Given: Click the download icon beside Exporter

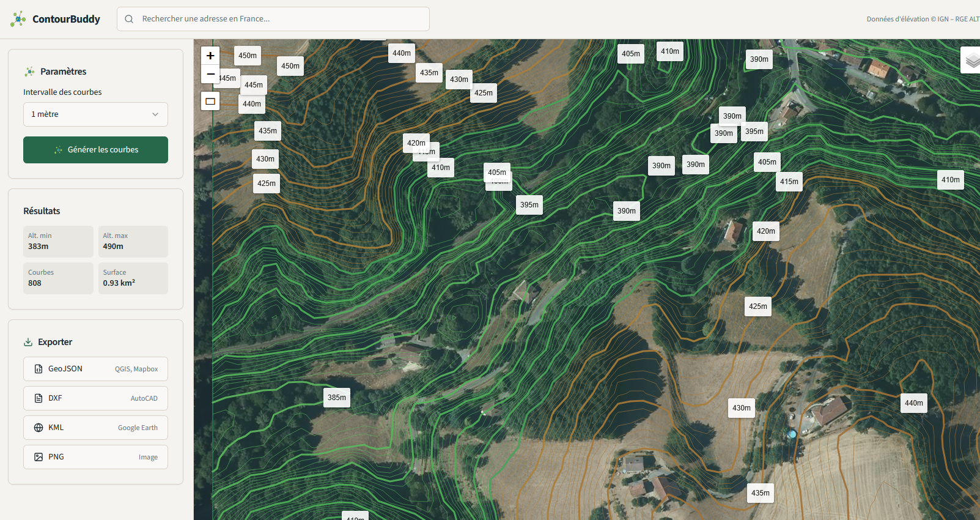Looking at the screenshot, I should tap(28, 342).
